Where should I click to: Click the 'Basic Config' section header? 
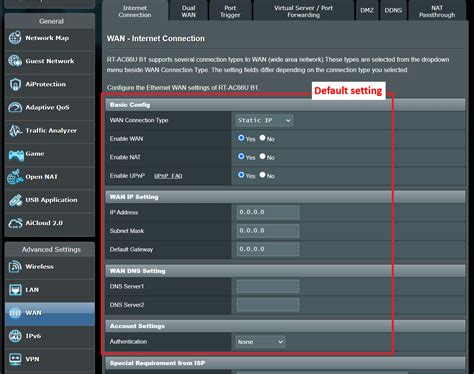tap(286, 105)
